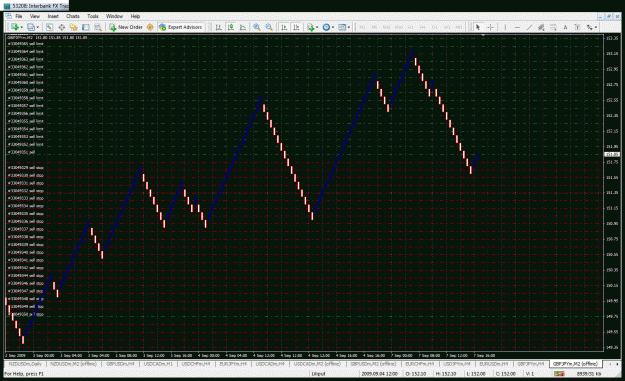Screen dimensions: 625x381
Task: Open the Window menu
Action: tap(114, 16)
